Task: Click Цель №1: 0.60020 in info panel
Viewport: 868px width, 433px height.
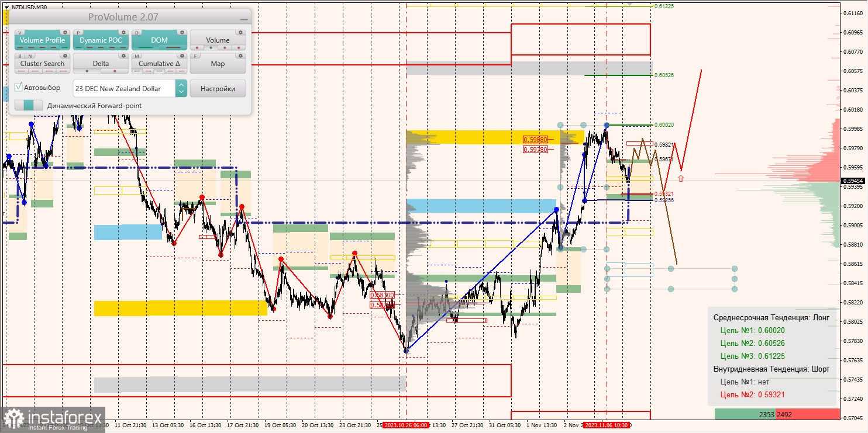Action: (753, 330)
